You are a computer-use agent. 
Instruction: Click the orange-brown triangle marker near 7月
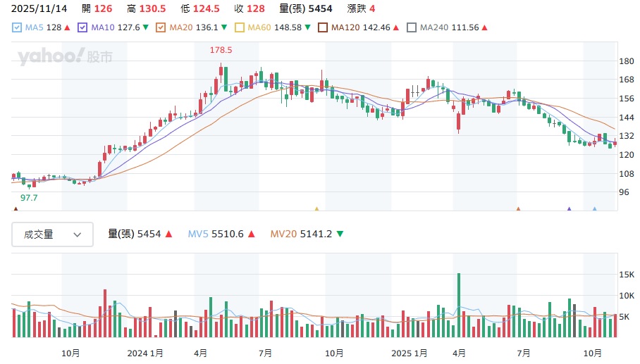[x=518, y=209]
